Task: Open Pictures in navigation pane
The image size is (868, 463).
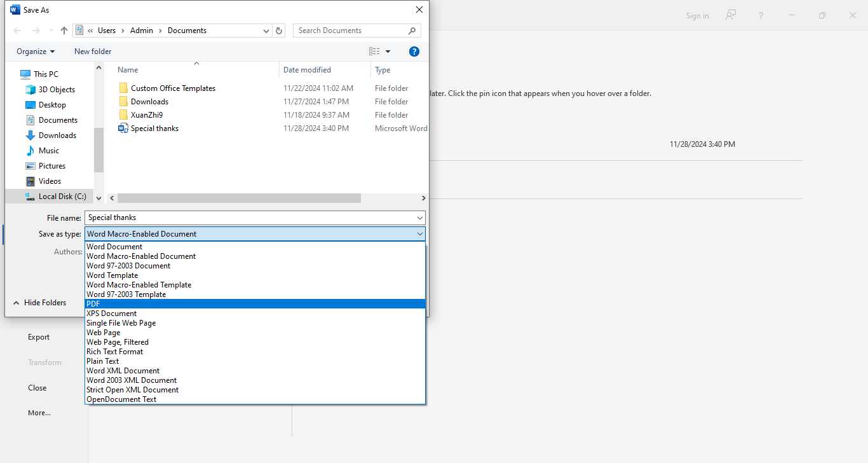Action: pyautogui.click(x=52, y=166)
